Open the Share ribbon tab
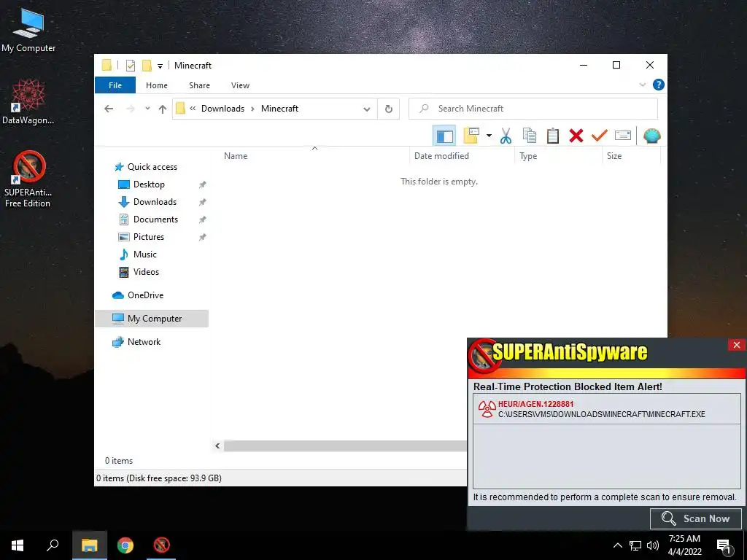747x560 pixels. (199, 85)
